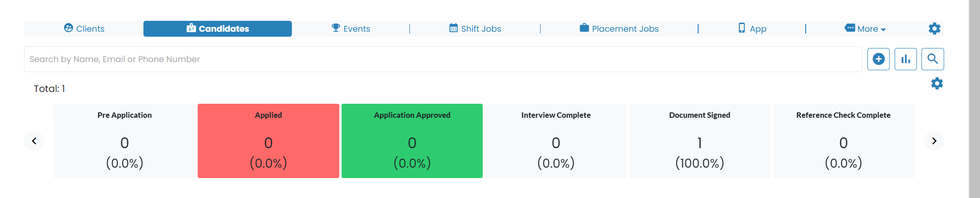Switch to the Events tab
The width and height of the screenshot is (980, 198).
351,29
